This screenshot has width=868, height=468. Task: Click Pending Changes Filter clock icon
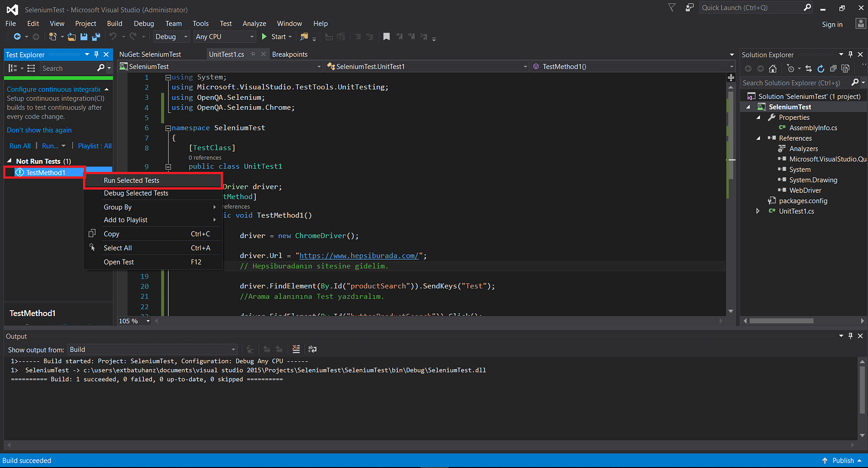pyautogui.click(x=790, y=69)
